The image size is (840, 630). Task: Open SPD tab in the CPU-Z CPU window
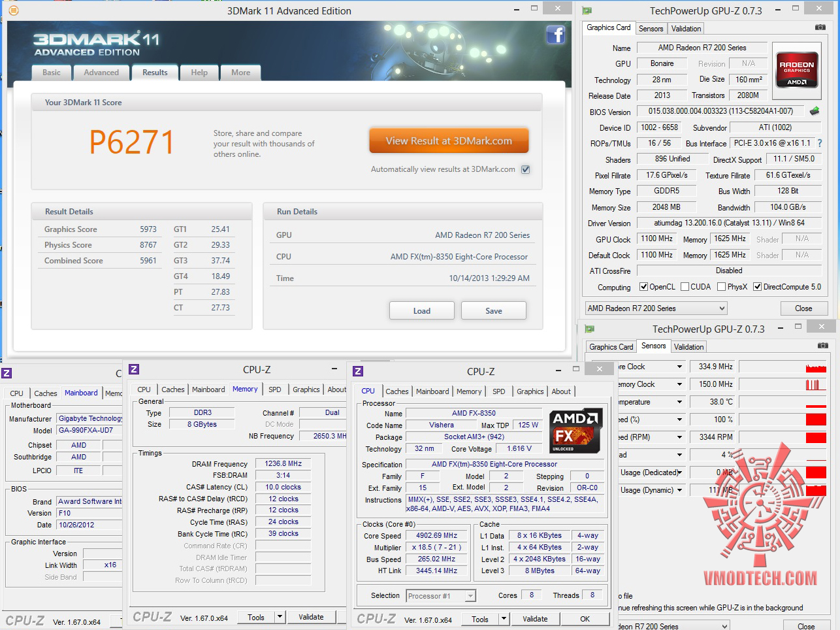click(x=499, y=391)
